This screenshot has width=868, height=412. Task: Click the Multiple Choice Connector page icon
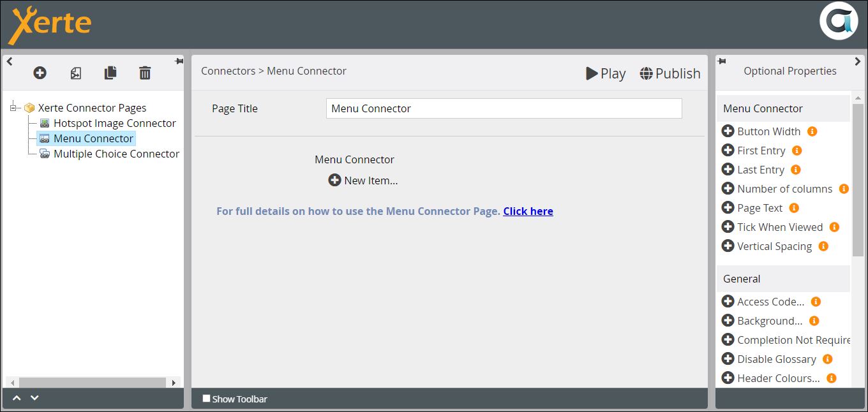click(45, 154)
